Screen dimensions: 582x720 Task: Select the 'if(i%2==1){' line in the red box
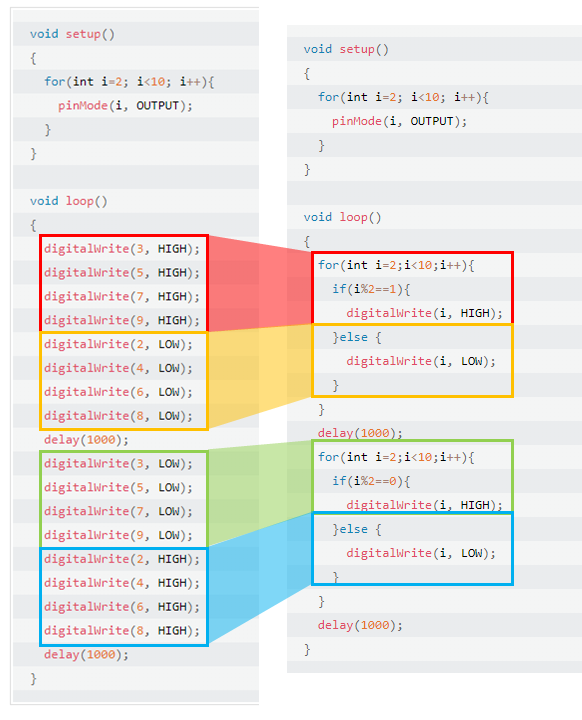371,289
